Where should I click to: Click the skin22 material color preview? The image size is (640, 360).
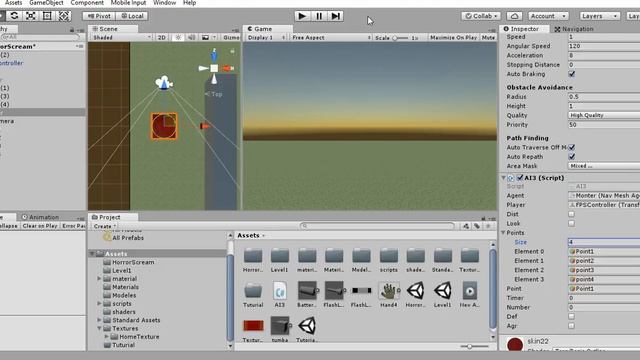(515, 345)
